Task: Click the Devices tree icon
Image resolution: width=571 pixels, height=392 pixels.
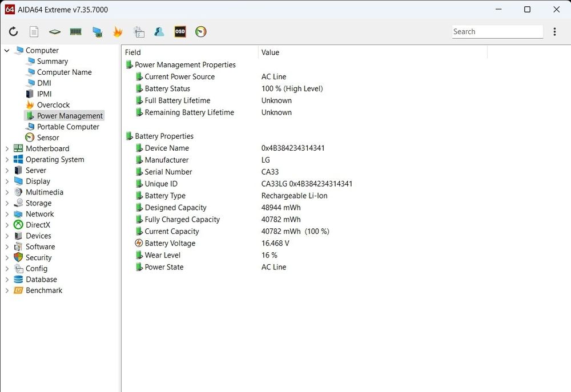Action: 18,236
